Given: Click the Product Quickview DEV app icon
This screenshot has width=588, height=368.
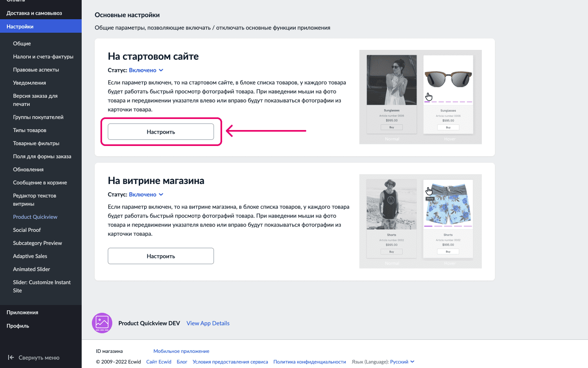Looking at the screenshot, I should [x=102, y=323].
